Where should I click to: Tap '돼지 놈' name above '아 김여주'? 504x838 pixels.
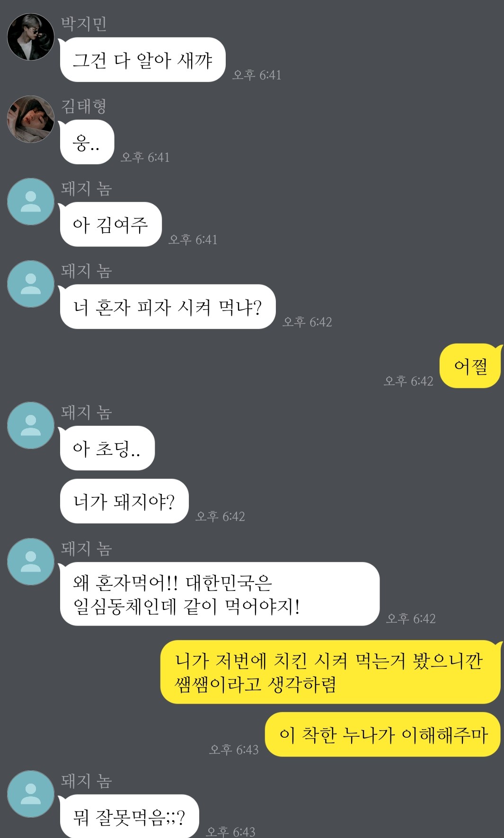pos(87,188)
